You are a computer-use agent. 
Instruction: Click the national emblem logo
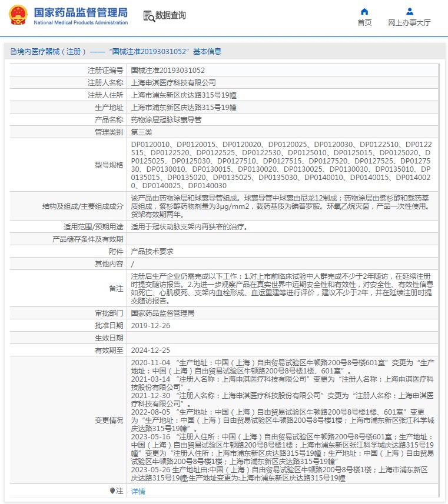[18, 15]
